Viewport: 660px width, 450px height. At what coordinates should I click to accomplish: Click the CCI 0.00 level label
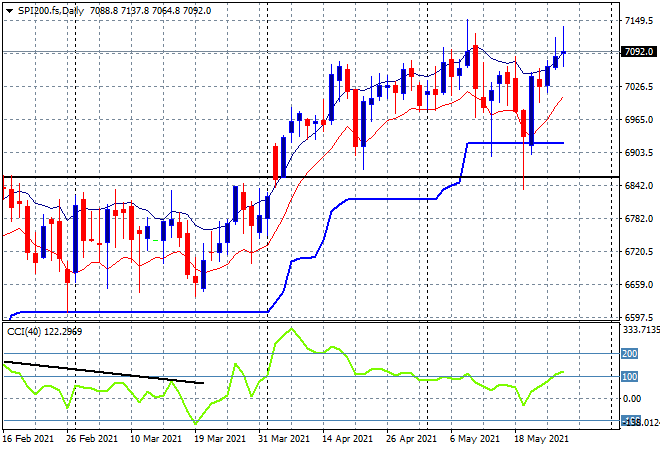click(x=632, y=398)
